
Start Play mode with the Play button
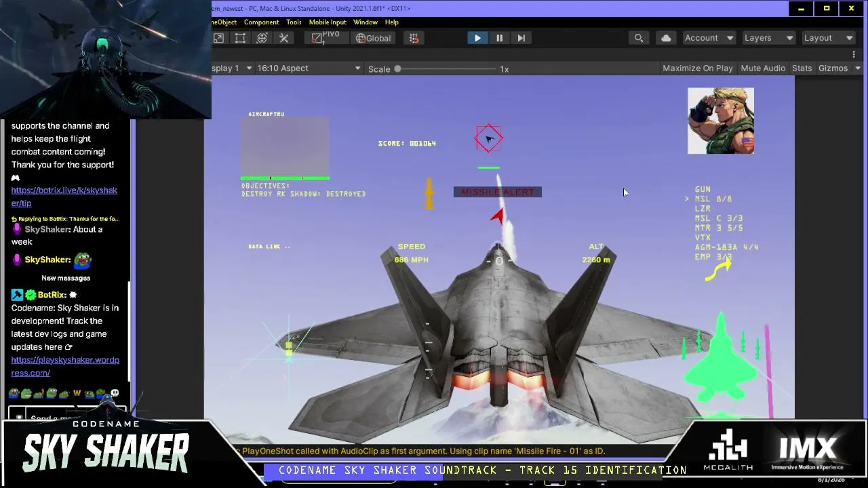pyautogui.click(x=477, y=38)
